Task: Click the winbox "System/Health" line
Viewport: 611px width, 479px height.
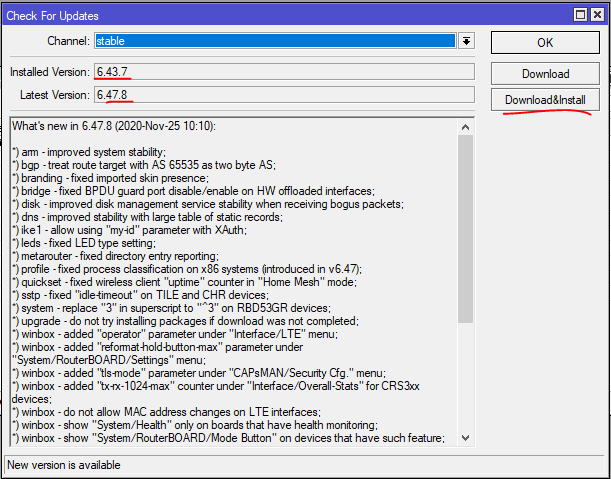Action: tap(195, 425)
